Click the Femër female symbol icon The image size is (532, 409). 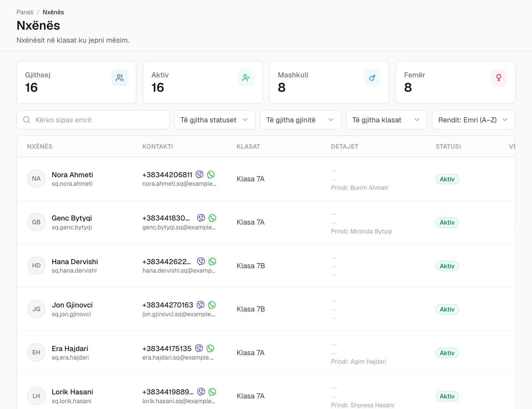click(499, 78)
